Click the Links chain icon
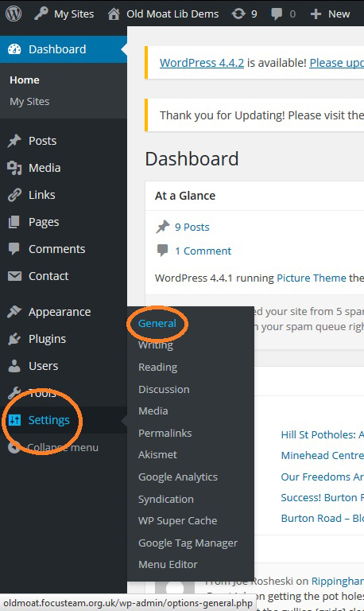Screen dimensions: 364x611 coord(14,194)
